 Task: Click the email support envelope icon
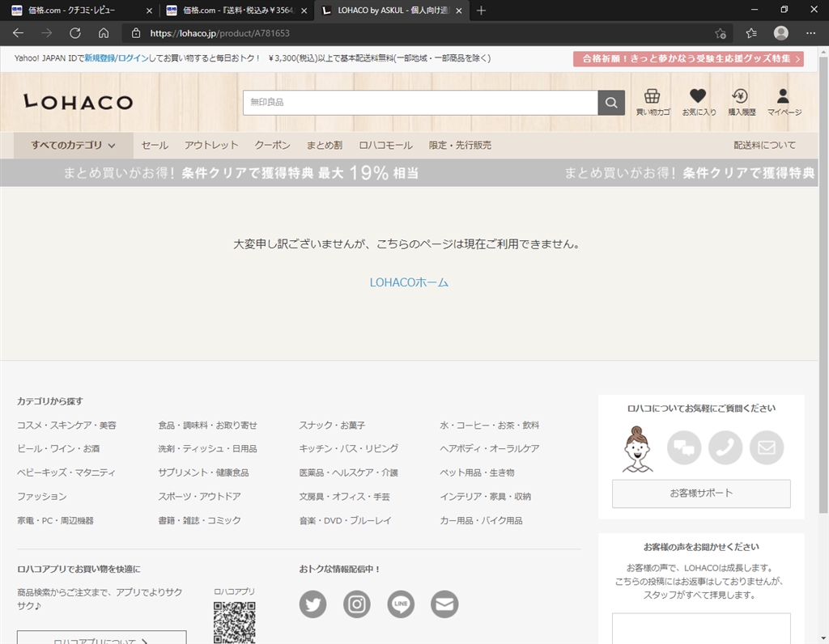[767, 447]
